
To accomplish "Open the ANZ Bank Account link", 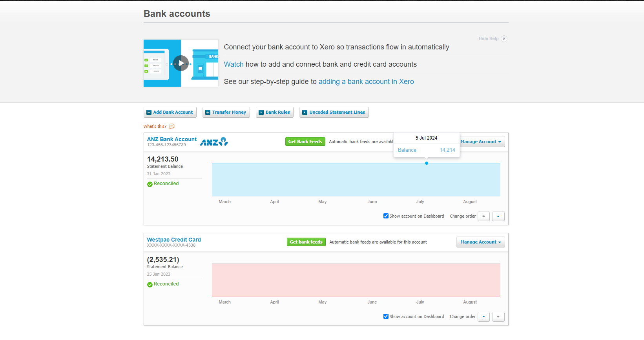I will [x=172, y=139].
